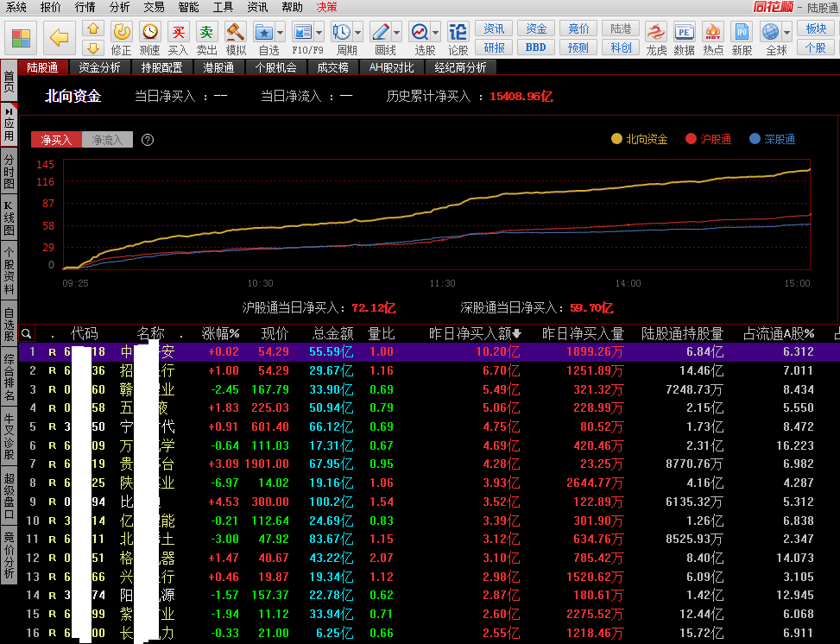
Task: Run the 测速 speed test
Action: (150, 39)
